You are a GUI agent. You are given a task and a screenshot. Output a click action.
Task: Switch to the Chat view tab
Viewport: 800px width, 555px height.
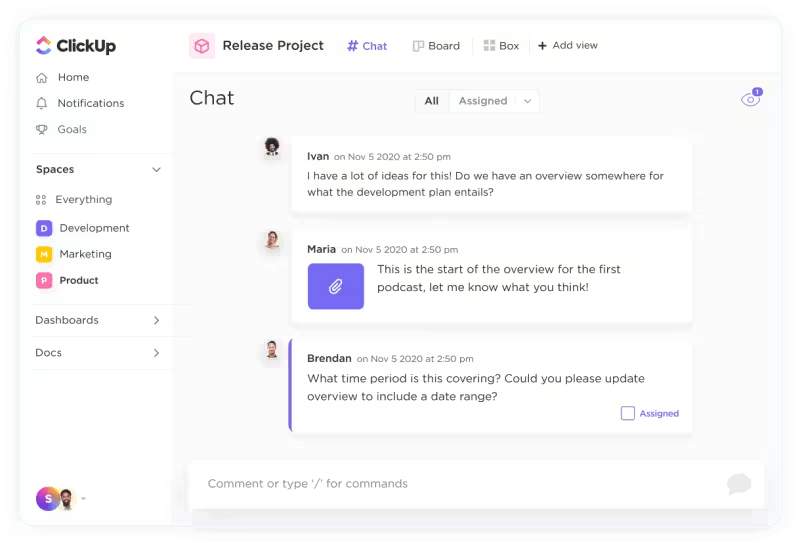(367, 46)
